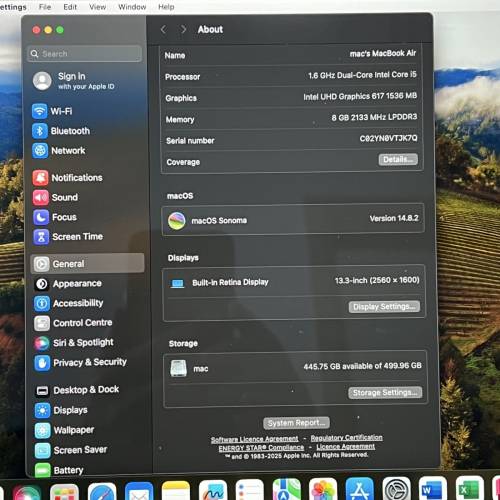
Task: Open App Store from the Dock
Action: pyautogui.click(x=359, y=489)
